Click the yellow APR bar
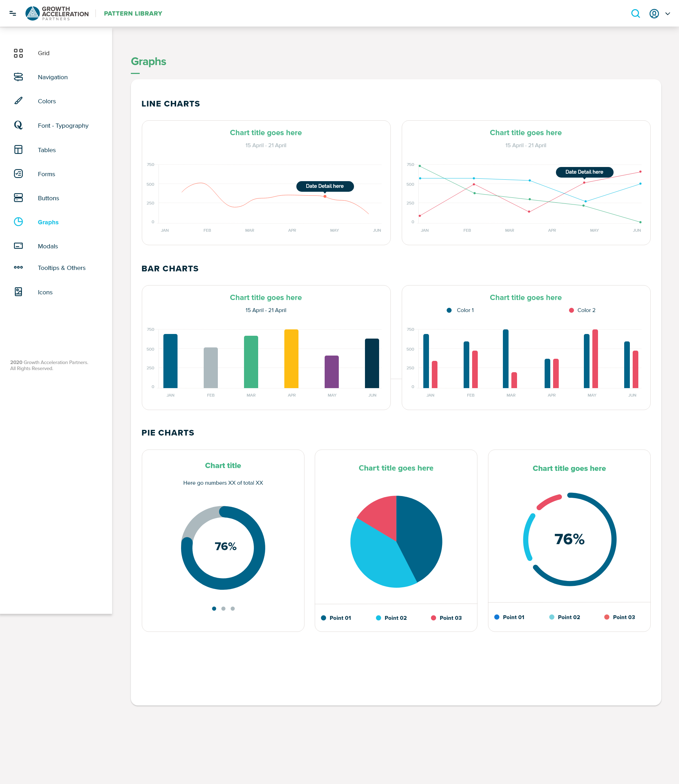The height and width of the screenshot is (784, 679). point(291,358)
